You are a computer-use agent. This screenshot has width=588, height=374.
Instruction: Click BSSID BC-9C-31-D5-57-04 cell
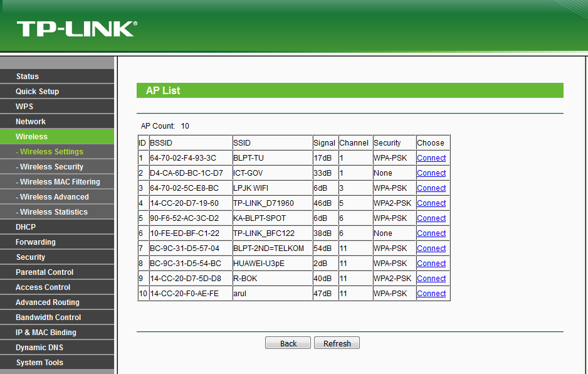click(x=191, y=248)
